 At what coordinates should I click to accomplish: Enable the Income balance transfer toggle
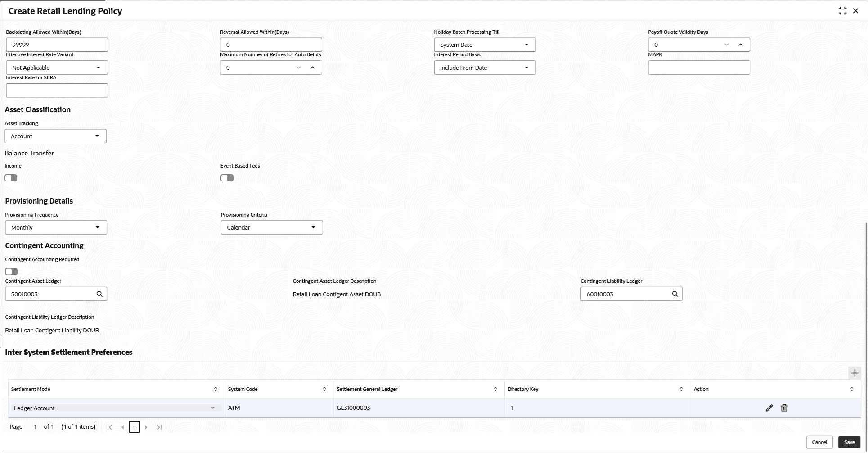[11, 178]
